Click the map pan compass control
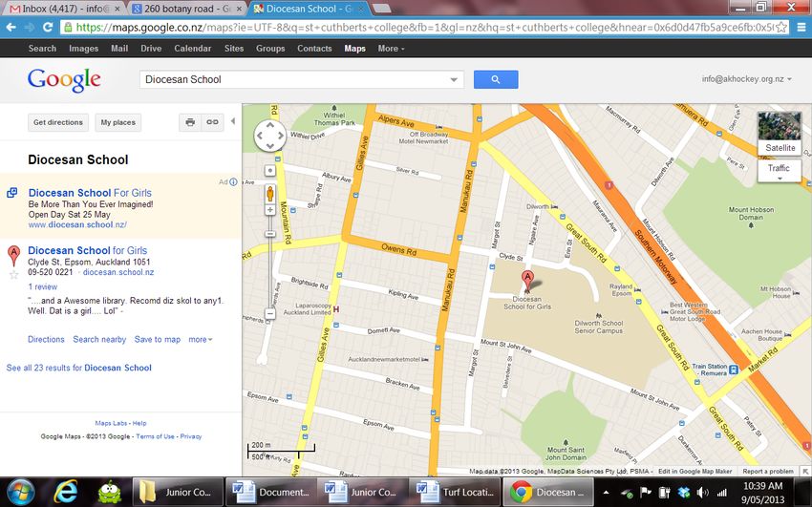Image resolution: width=812 pixels, height=507 pixels. [270, 137]
